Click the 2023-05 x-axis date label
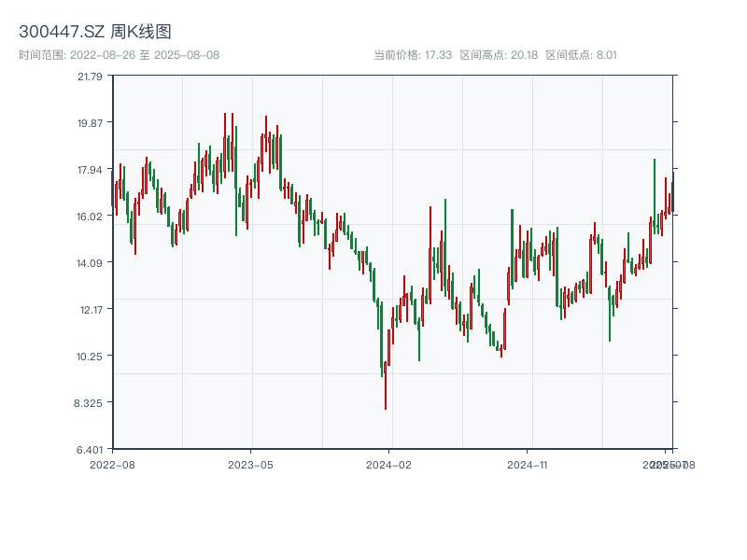Image resolution: width=747 pixels, height=560 pixels. tap(250, 464)
